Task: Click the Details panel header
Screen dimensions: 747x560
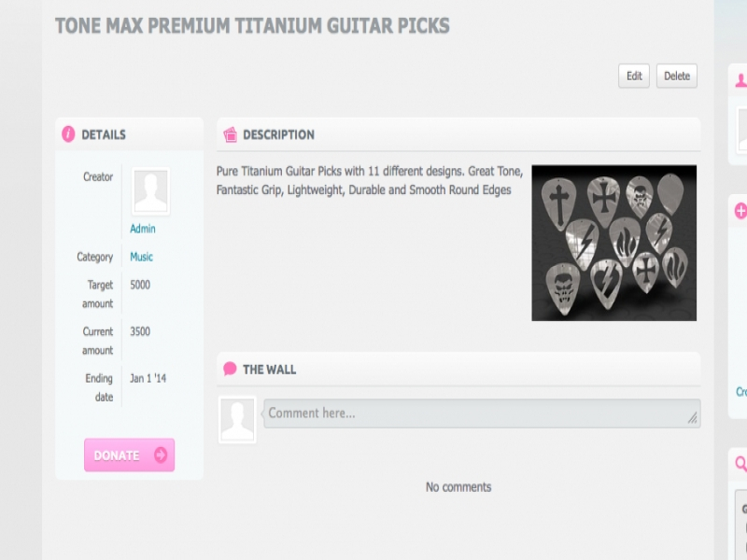Action: (x=129, y=134)
